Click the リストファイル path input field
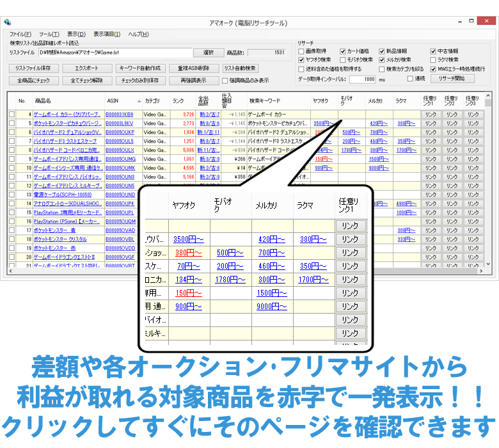 [x=115, y=52]
